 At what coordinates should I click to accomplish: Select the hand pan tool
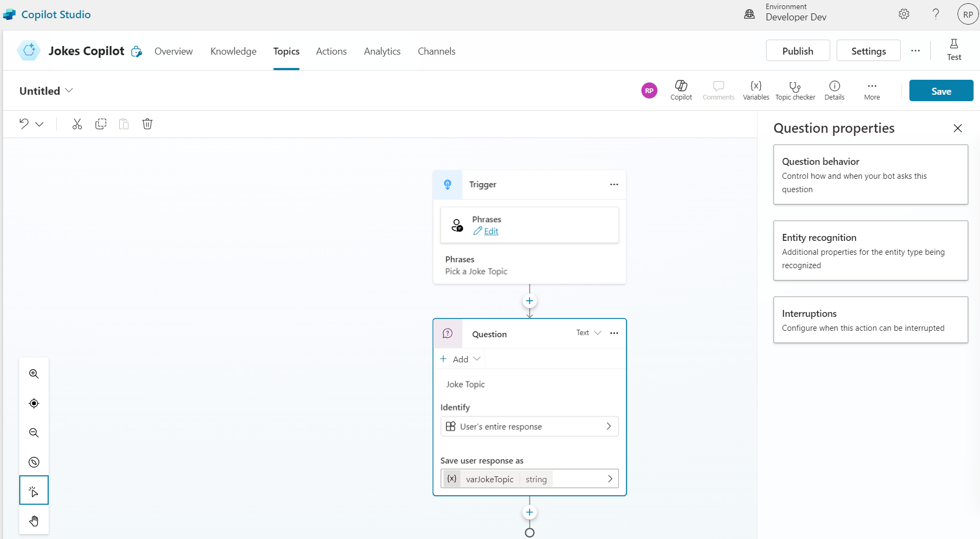[34, 521]
